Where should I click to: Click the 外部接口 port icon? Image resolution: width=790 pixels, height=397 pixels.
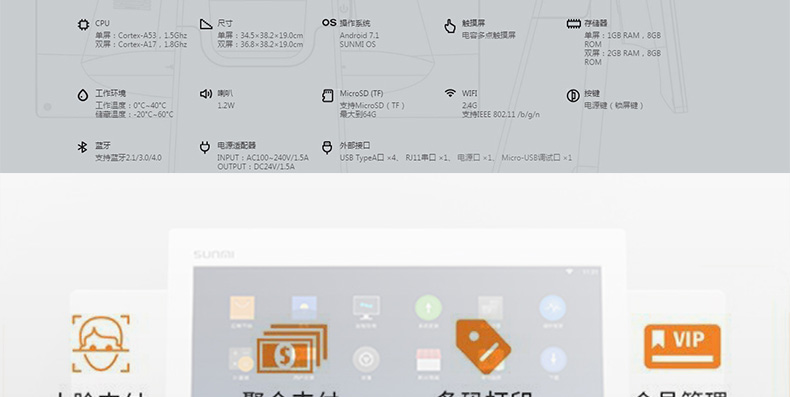point(327,147)
